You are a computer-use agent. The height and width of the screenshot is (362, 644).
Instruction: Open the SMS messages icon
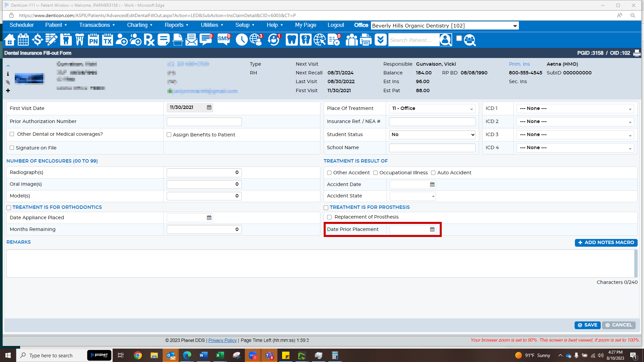click(x=224, y=40)
